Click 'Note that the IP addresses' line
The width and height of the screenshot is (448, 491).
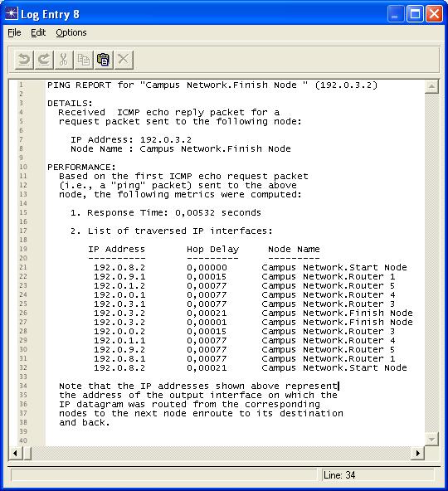pos(198,386)
